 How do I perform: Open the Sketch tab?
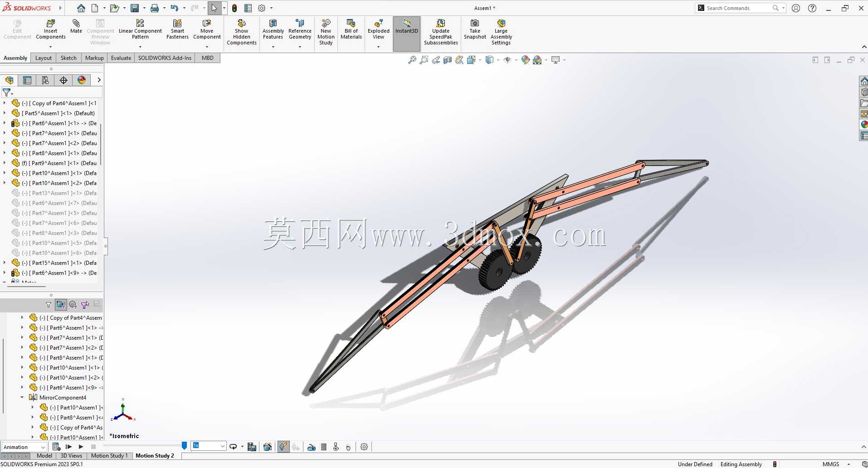coord(68,58)
